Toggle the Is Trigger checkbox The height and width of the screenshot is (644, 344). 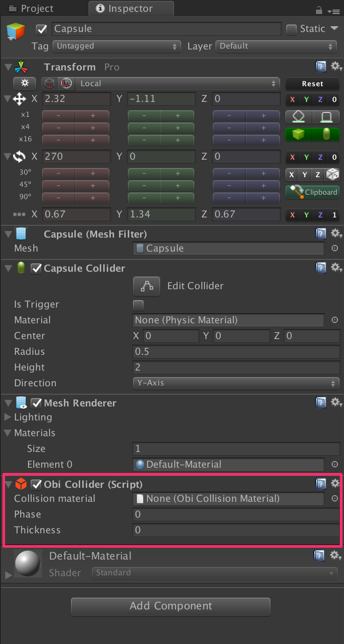tap(138, 305)
